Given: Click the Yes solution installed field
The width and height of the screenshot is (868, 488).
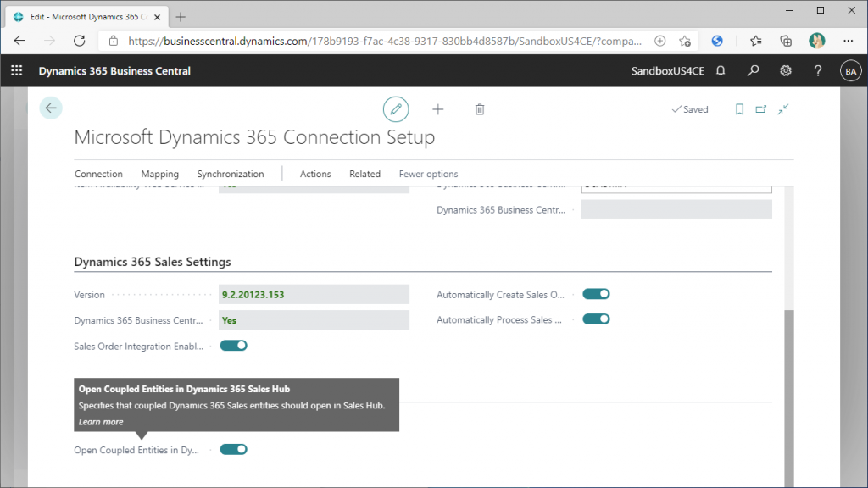Looking at the screenshot, I should pos(314,320).
